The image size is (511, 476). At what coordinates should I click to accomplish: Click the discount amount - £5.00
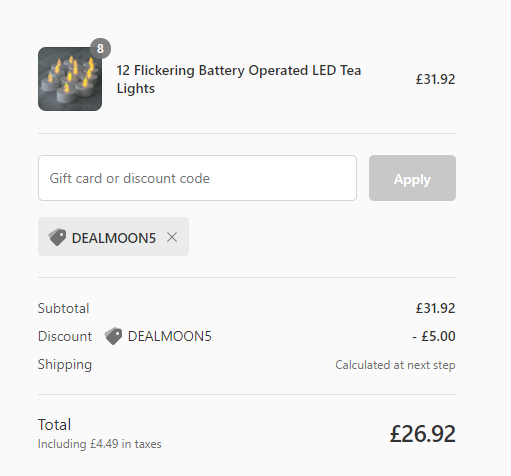tap(434, 336)
